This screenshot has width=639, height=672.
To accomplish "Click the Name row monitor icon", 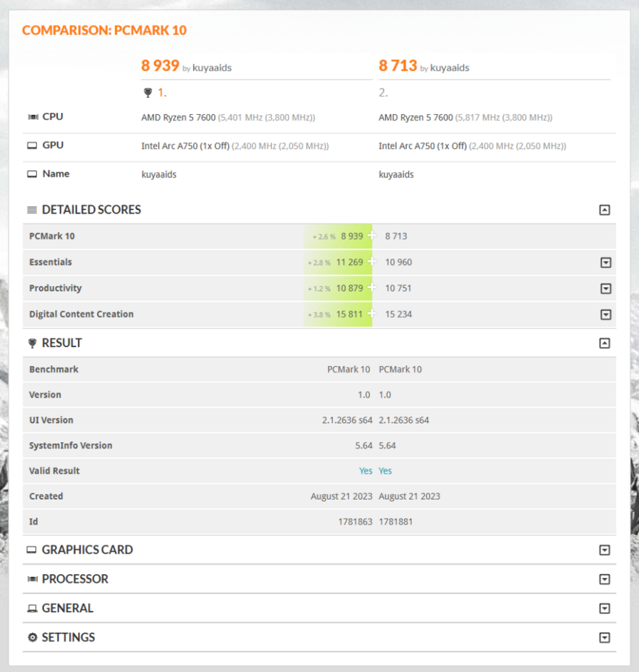I will pos(32,174).
